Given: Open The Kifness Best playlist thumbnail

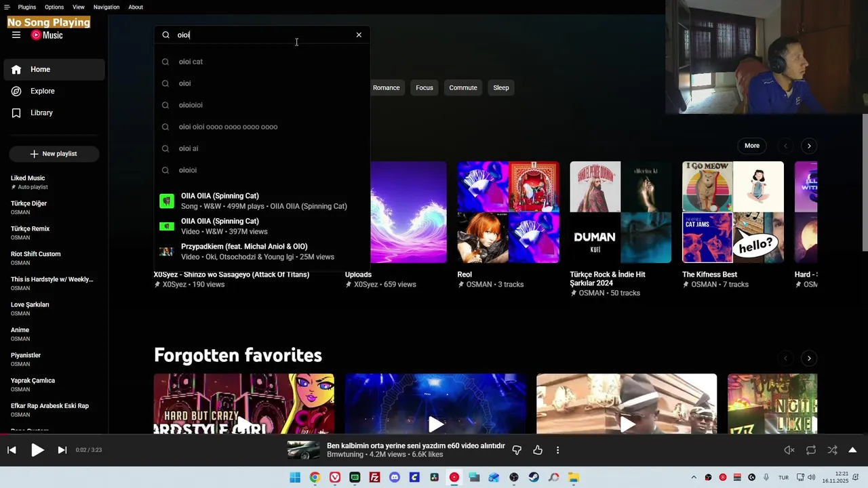Looking at the screenshot, I should (x=733, y=212).
